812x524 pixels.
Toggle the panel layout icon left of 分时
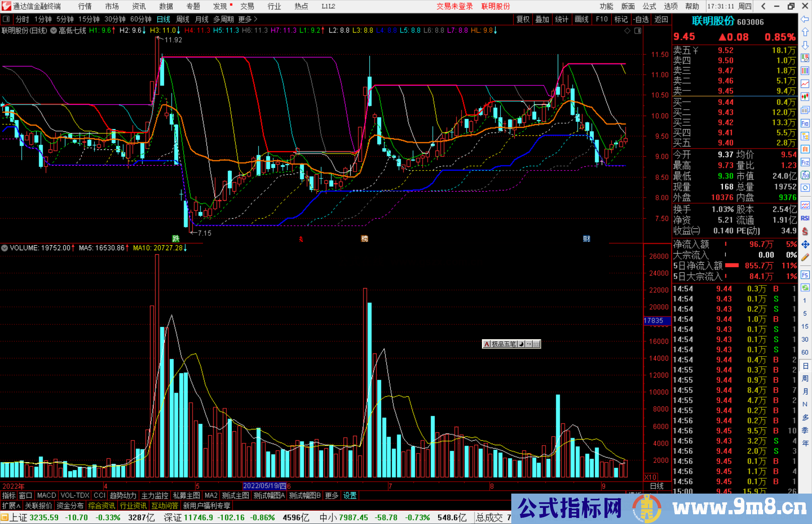click(6, 19)
